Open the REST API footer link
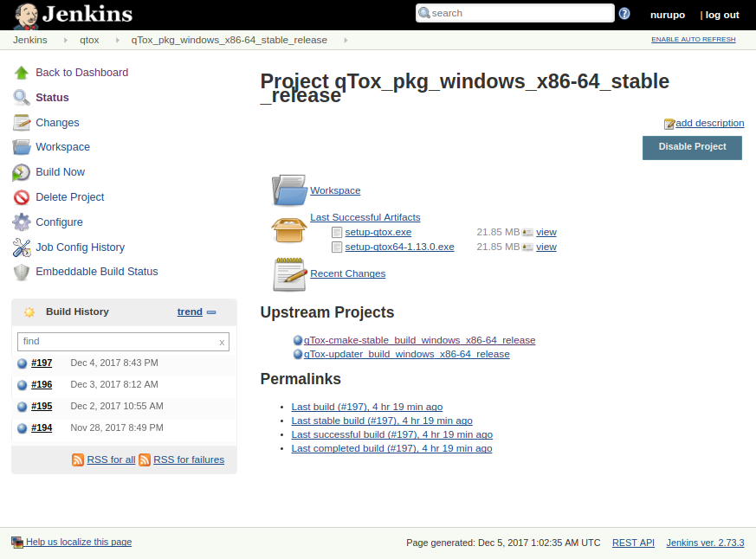Screen dimensions: 756x559 [633, 543]
